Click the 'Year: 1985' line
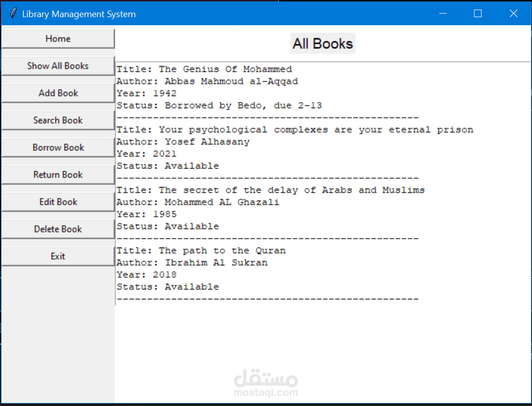Image resolution: width=532 pixels, height=406 pixels. [x=147, y=214]
